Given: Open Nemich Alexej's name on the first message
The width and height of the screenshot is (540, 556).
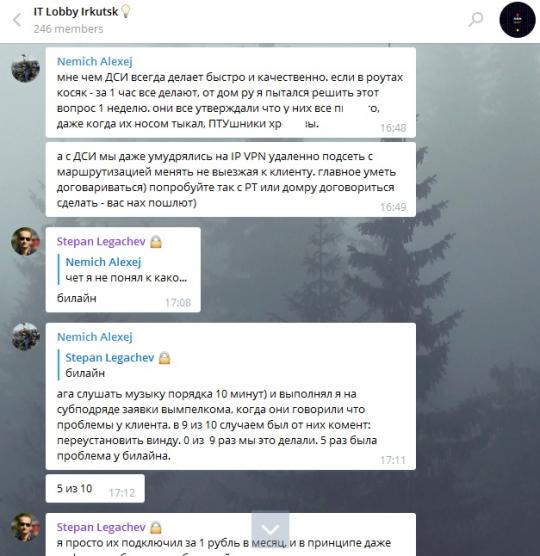Looking at the screenshot, I should point(95,62).
